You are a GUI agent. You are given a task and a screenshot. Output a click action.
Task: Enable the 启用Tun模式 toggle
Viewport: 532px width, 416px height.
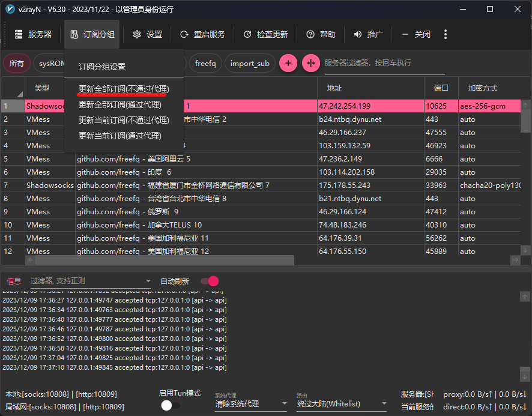[171, 405]
